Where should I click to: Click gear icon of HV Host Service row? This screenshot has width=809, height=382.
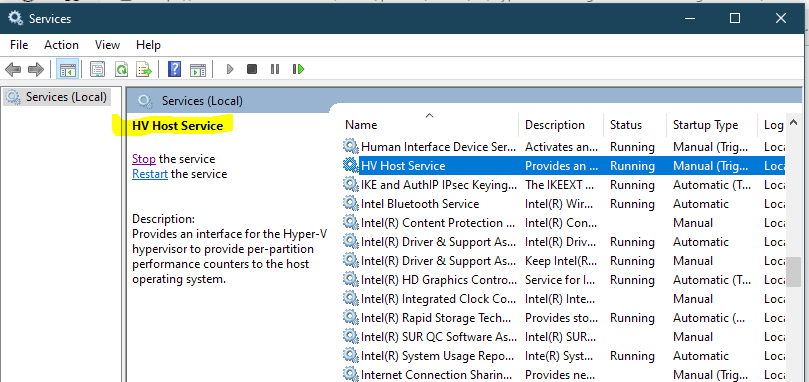click(350, 165)
